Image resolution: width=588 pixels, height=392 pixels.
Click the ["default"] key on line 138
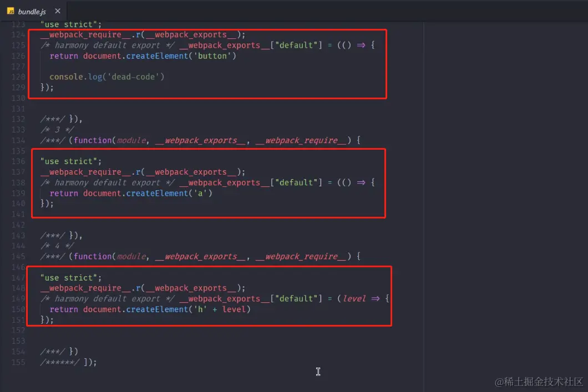pyautogui.click(x=296, y=182)
